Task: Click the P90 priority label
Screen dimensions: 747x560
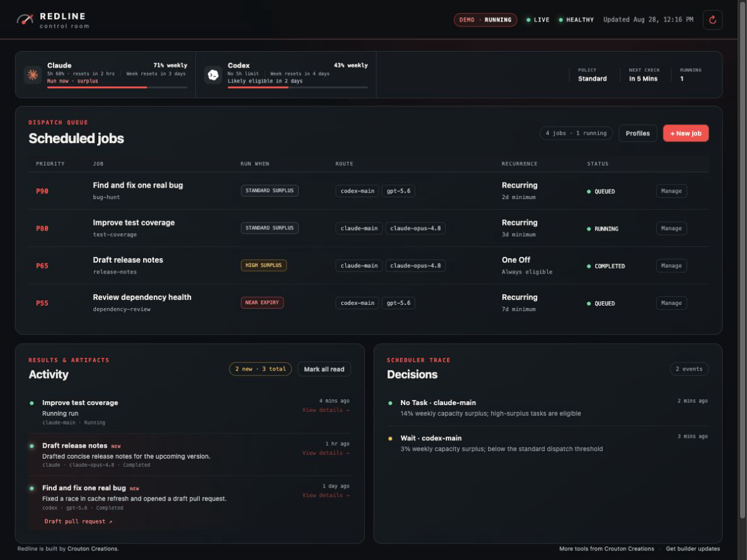Action: click(x=42, y=191)
